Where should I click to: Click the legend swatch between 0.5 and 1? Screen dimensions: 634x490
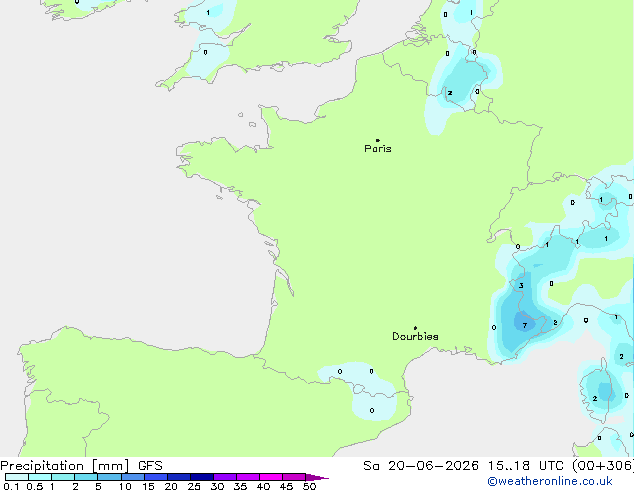[x=40, y=477]
